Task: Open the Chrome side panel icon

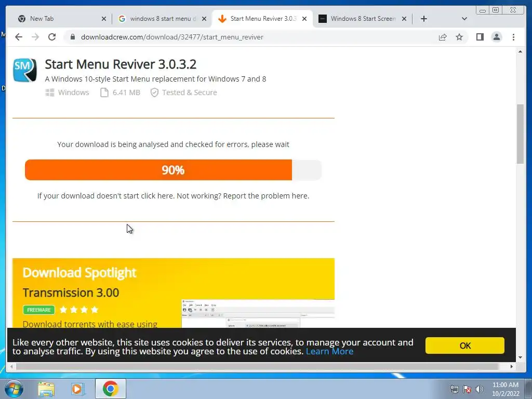Action: 480,37
